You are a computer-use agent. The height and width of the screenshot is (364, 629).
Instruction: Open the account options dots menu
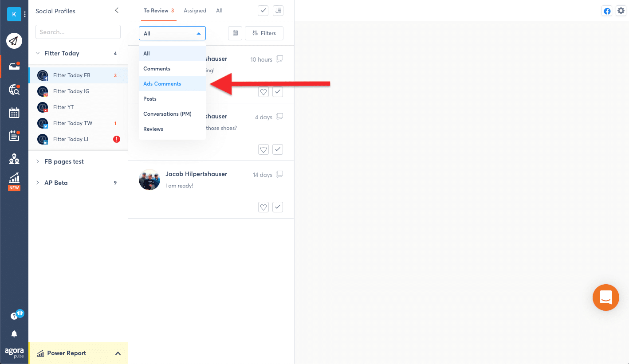tap(25, 14)
